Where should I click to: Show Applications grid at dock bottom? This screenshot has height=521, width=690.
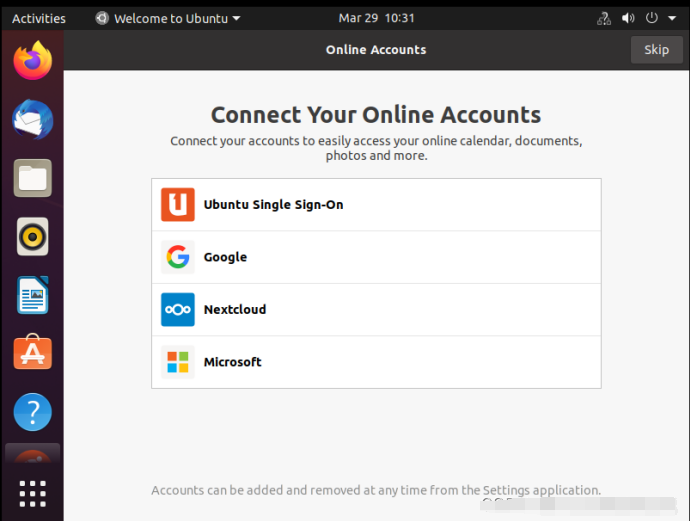pos(32,493)
